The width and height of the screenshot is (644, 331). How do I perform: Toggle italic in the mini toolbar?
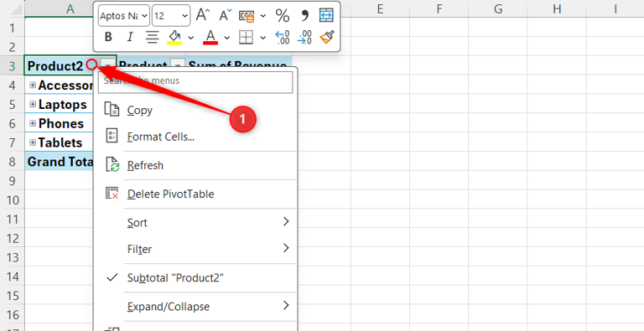tap(130, 38)
